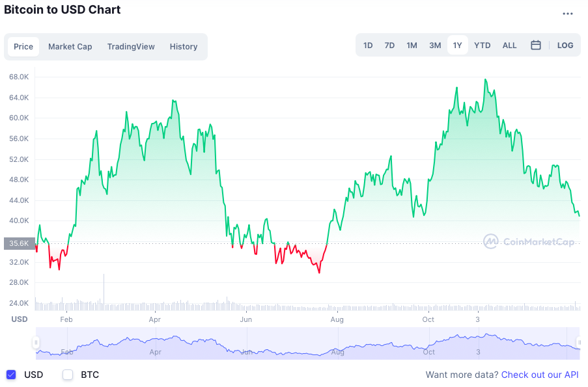
Task: Open the calendar date range picker
Action: click(x=536, y=46)
